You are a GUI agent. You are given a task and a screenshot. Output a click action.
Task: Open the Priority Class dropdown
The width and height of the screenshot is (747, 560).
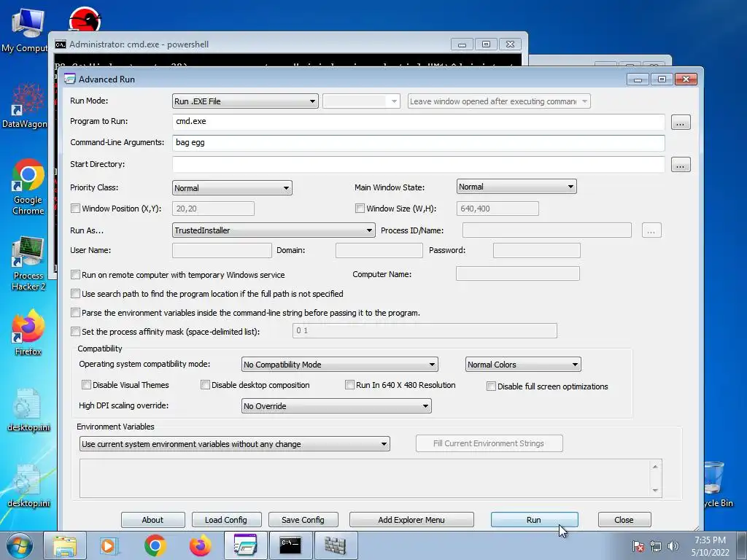(232, 187)
